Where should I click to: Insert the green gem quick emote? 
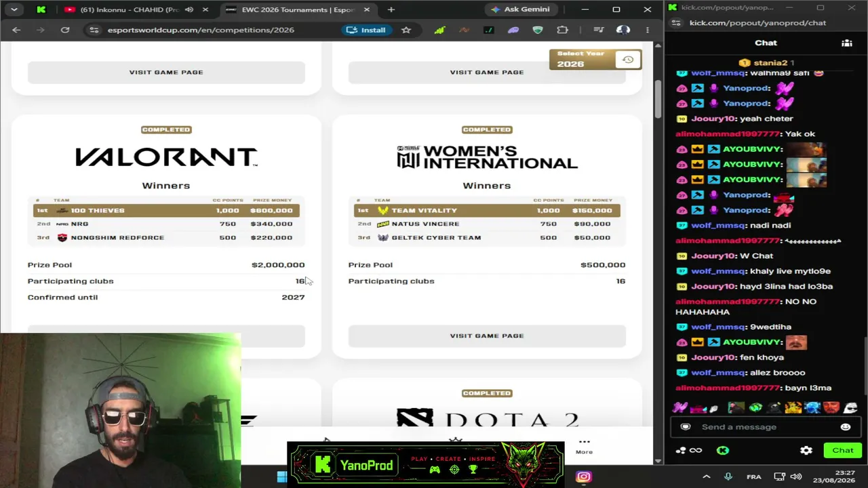[x=755, y=407]
